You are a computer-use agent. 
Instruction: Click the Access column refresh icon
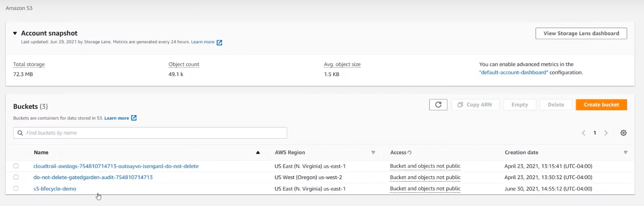coord(410,153)
